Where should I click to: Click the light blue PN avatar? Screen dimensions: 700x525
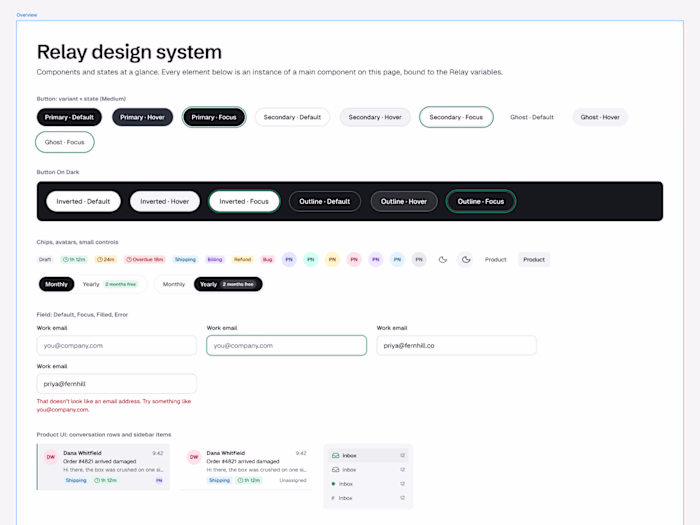point(397,259)
